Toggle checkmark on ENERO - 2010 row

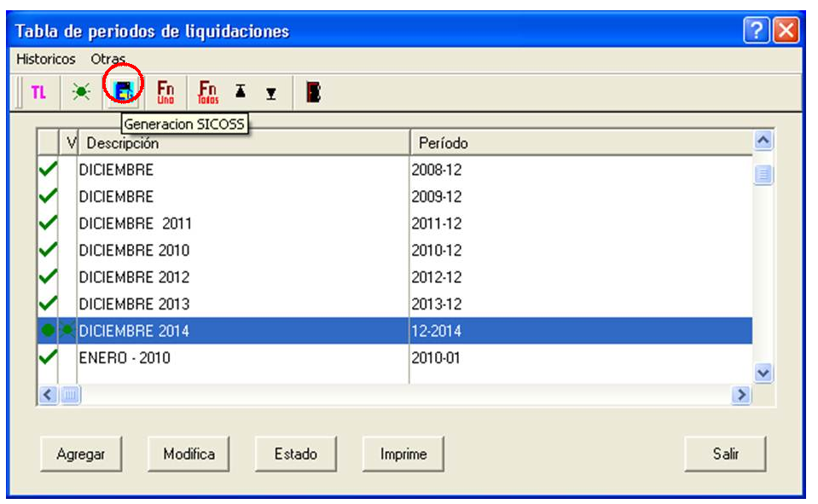[48, 357]
